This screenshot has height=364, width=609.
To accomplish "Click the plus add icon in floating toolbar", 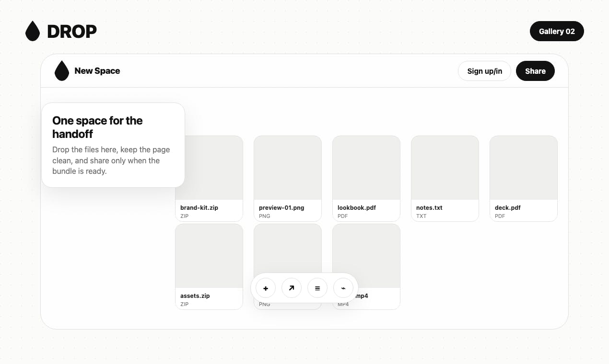I will coord(266,288).
